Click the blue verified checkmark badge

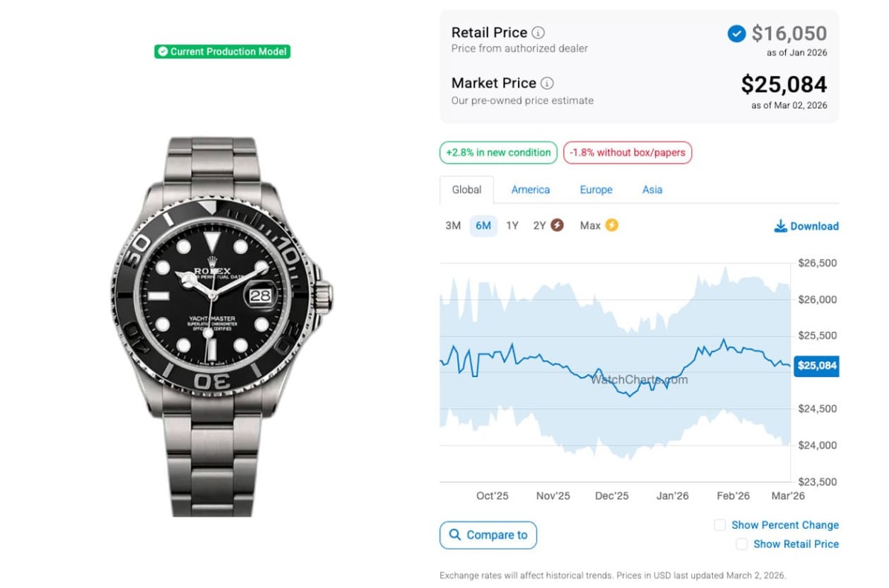[736, 33]
